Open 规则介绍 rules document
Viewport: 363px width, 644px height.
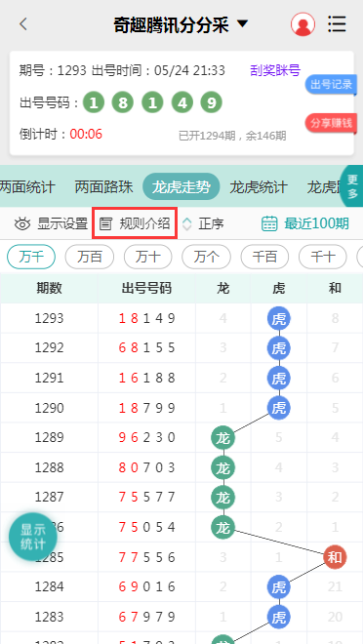[x=135, y=223]
